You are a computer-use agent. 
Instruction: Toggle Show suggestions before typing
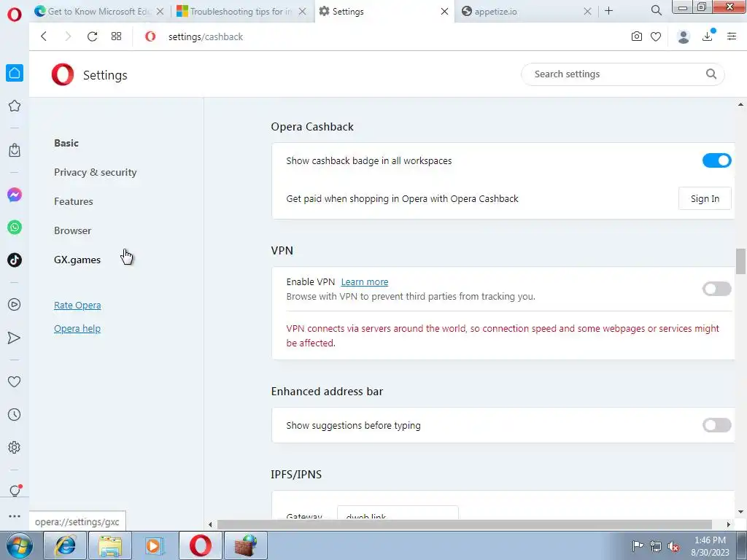(x=716, y=425)
